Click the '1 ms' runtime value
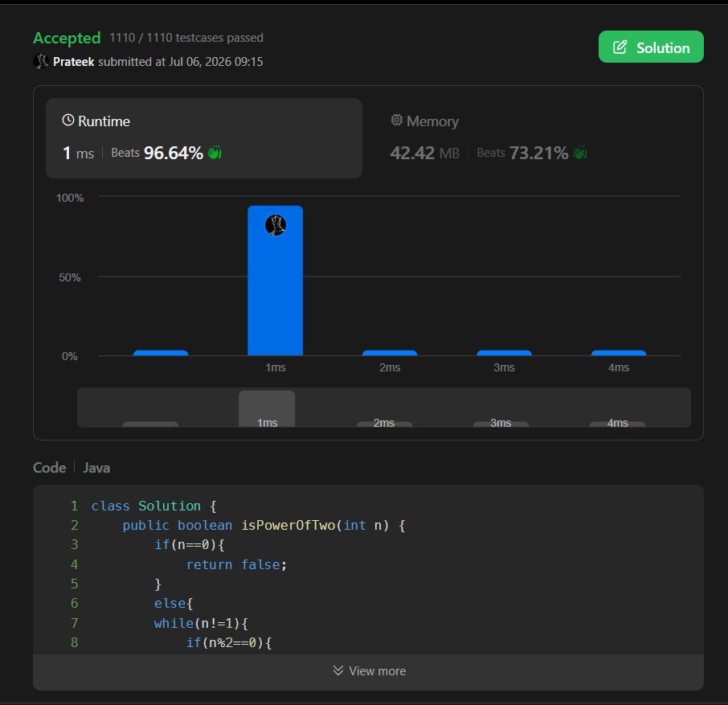Screen dimensions: 728x705 tap(79, 153)
